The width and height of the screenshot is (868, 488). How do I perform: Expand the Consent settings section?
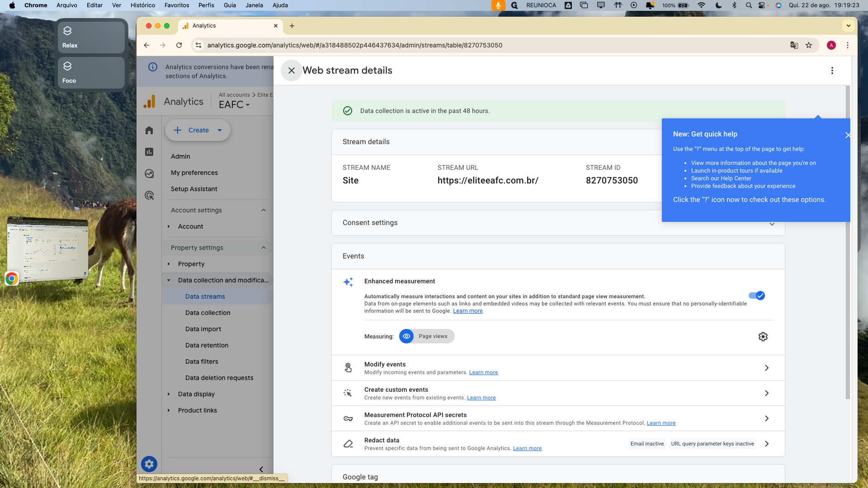(x=772, y=224)
